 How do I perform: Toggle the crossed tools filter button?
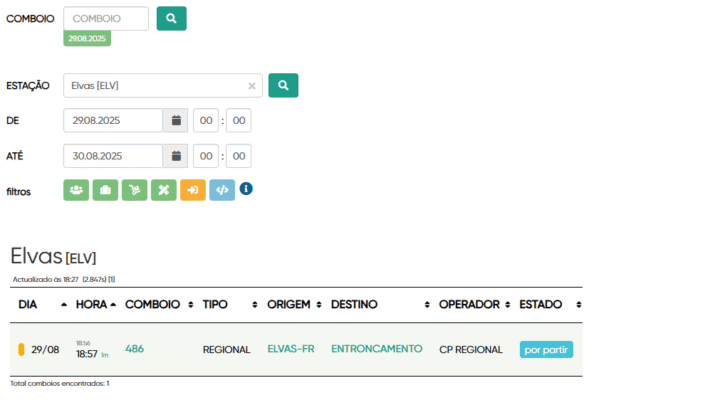[x=164, y=190]
